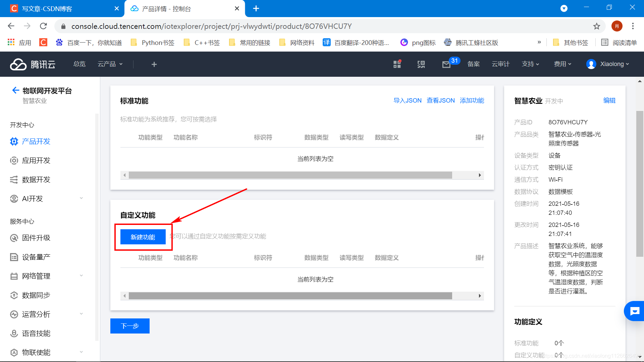The height and width of the screenshot is (362, 644).
Task: Open 固件升级 from the sidebar
Action: pyautogui.click(x=36, y=238)
